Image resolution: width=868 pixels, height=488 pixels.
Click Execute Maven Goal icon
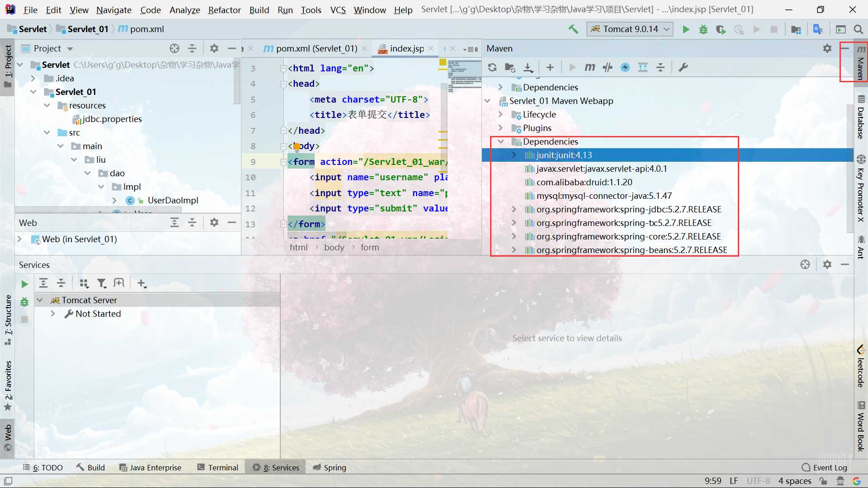590,67
